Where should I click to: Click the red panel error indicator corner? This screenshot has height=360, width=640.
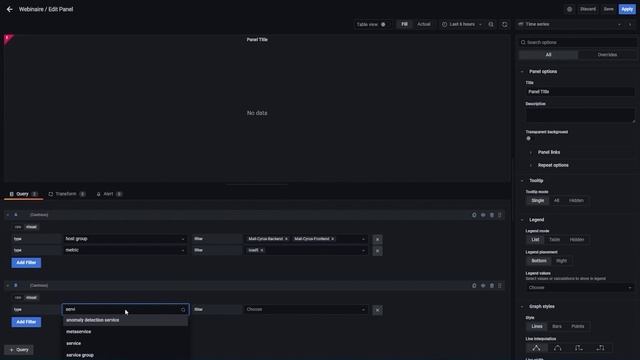[7, 38]
